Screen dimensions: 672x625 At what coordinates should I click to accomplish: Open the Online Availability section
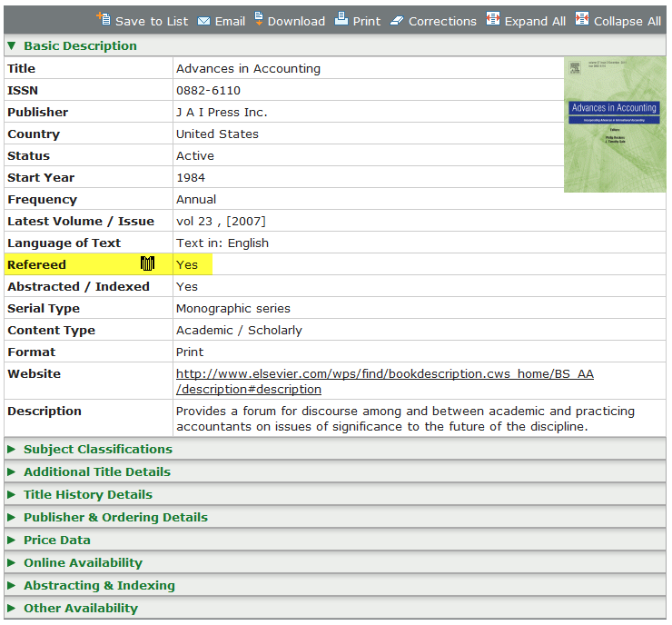(83, 562)
